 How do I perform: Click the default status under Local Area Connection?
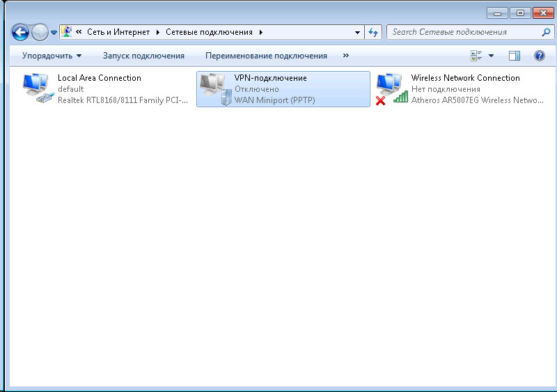(x=71, y=89)
